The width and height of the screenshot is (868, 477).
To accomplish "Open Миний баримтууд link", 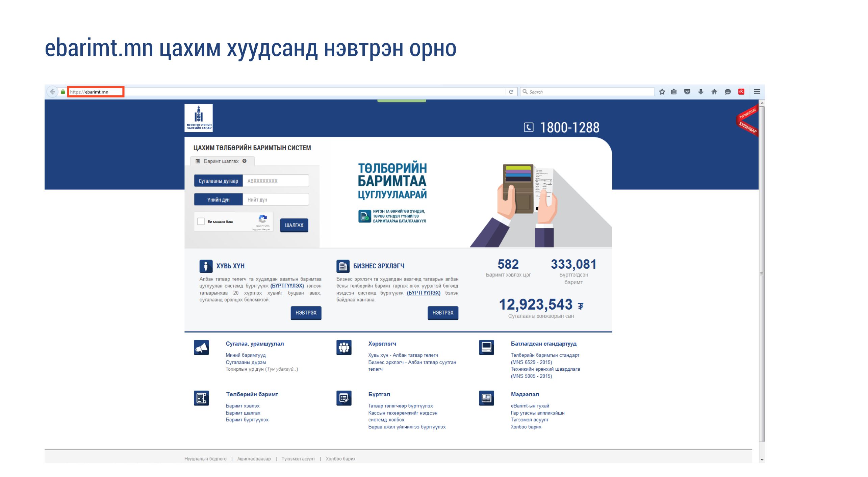I will point(246,355).
